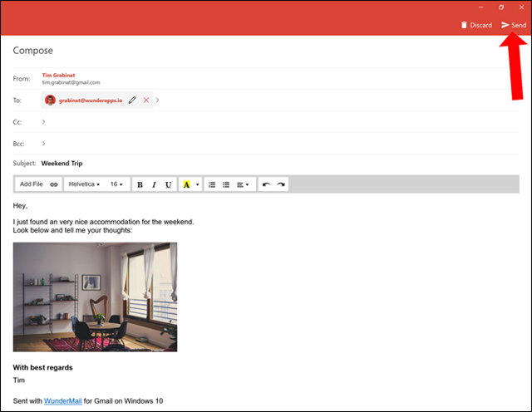The width and height of the screenshot is (532, 412).
Task: Redo the last edit
Action: [281, 184]
